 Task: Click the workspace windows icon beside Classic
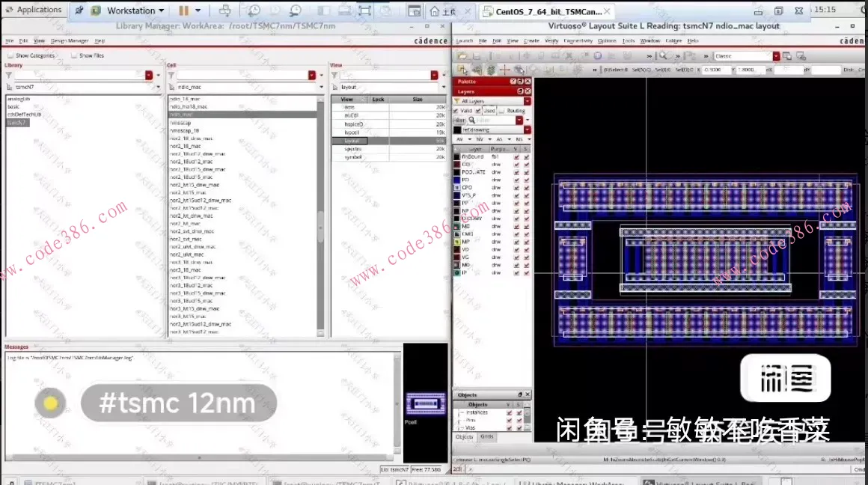click(x=786, y=56)
